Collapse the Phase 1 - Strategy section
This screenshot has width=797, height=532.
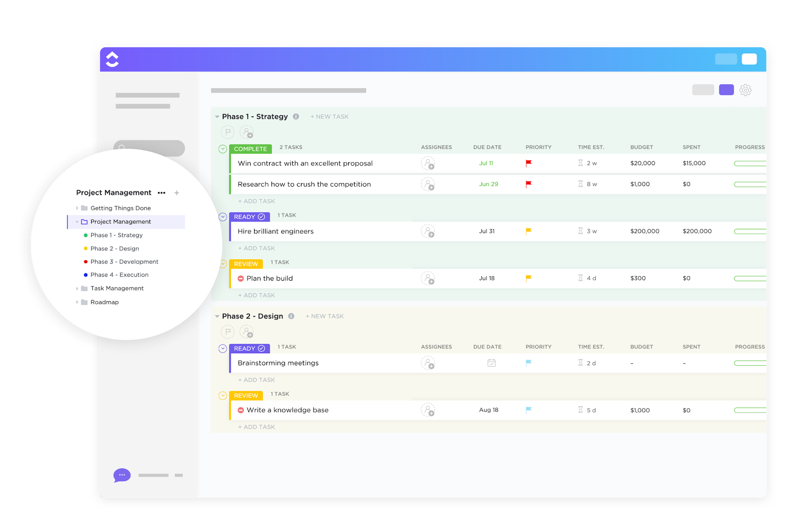click(x=216, y=116)
